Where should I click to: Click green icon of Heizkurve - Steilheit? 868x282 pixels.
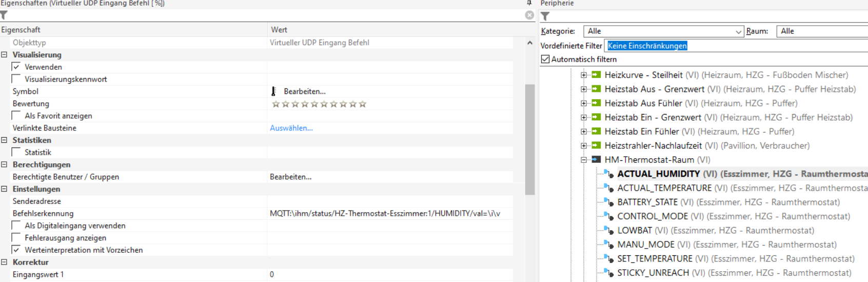[596, 75]
